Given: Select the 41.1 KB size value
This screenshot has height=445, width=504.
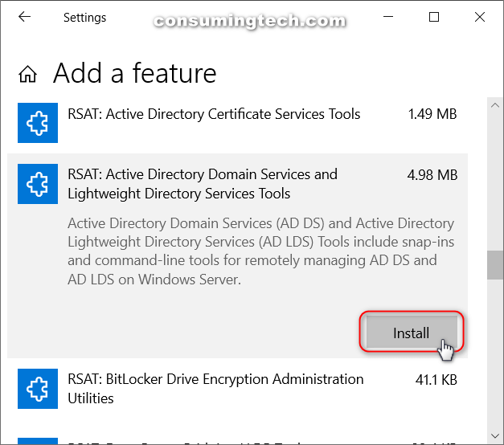Looking at the screenshot, I should (x=436, y=380).
